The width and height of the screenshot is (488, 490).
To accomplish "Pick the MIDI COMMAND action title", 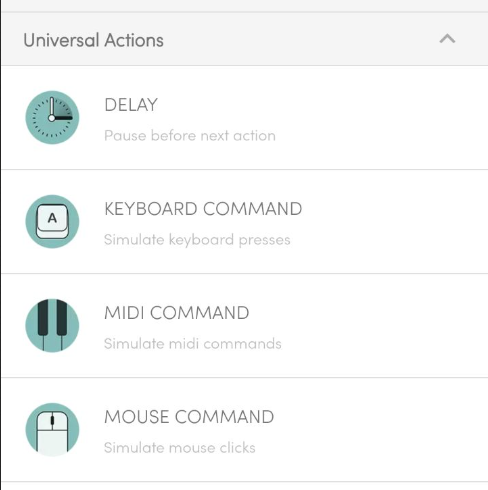I will pos(177,313).
